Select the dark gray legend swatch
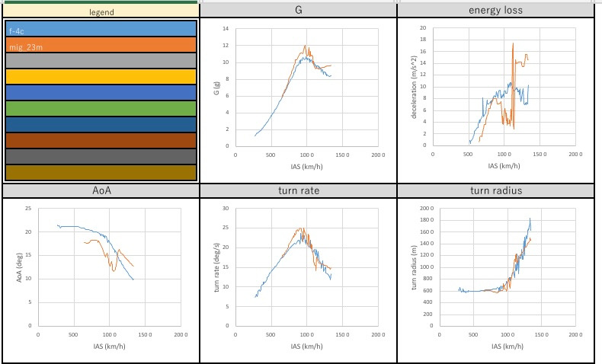The width and height of the screenshot is (602, 364). pos(101,156)
